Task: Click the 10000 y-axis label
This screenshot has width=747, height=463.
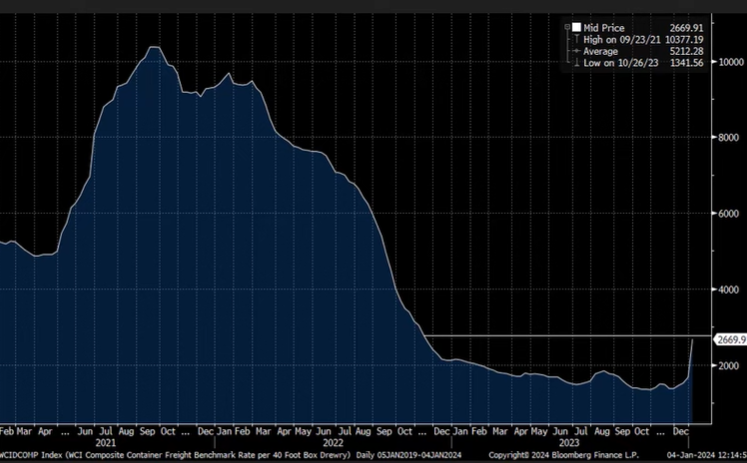Action: [731, 62]
